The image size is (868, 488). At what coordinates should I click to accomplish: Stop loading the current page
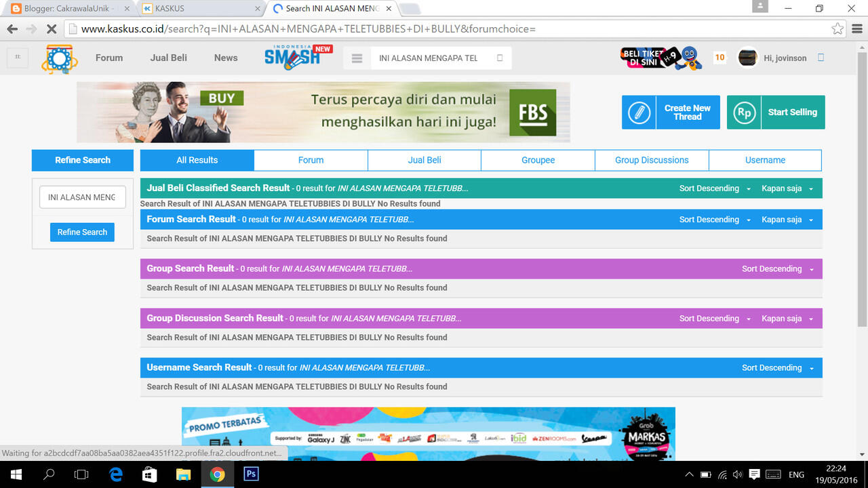tap(52, 29)
